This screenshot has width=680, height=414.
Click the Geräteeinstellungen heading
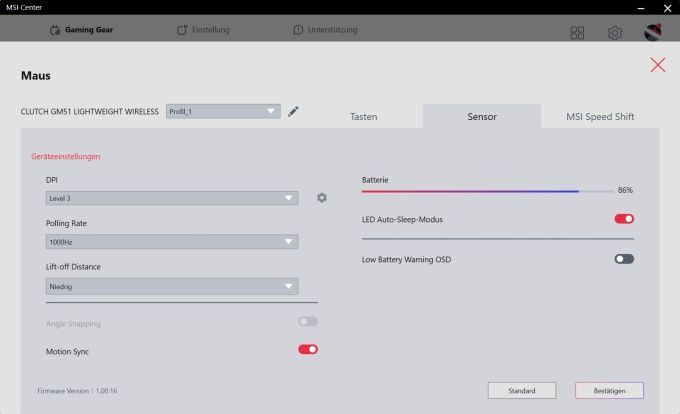click(x=65, y=156)
